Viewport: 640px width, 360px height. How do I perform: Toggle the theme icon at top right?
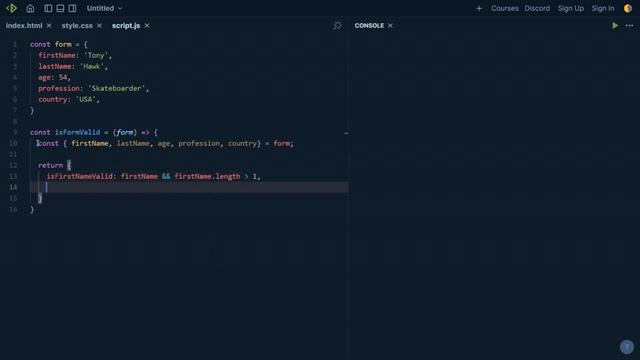click(x=628, y=8)
